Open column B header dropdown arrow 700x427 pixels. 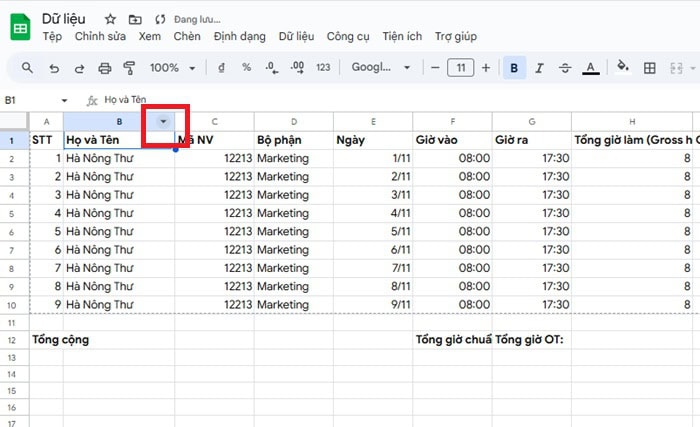[x=163, y=120]
